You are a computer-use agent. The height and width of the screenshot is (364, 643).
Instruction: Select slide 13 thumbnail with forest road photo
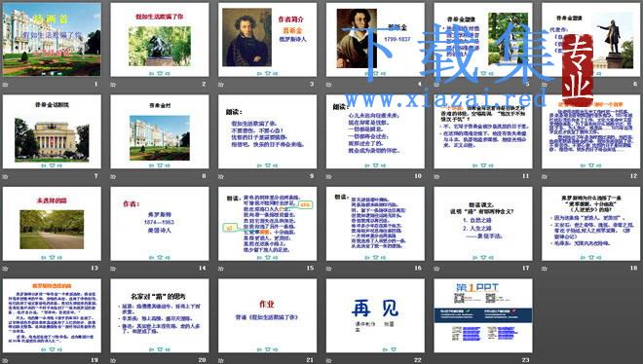point(52,224)
